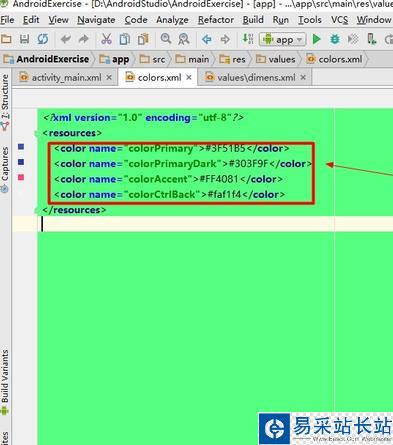Click src breadcrumb folder
The height and width of the screenshot is (445, 393).
click(x=152, y=59)
